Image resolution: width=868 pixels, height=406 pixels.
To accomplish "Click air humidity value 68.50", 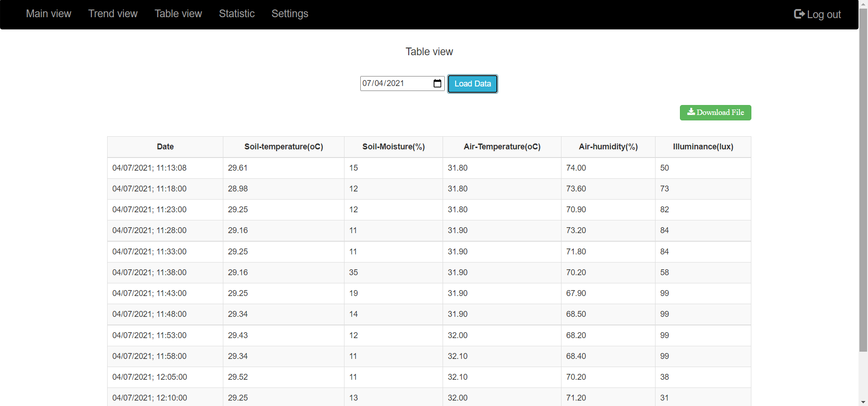I will pos(576,314).
